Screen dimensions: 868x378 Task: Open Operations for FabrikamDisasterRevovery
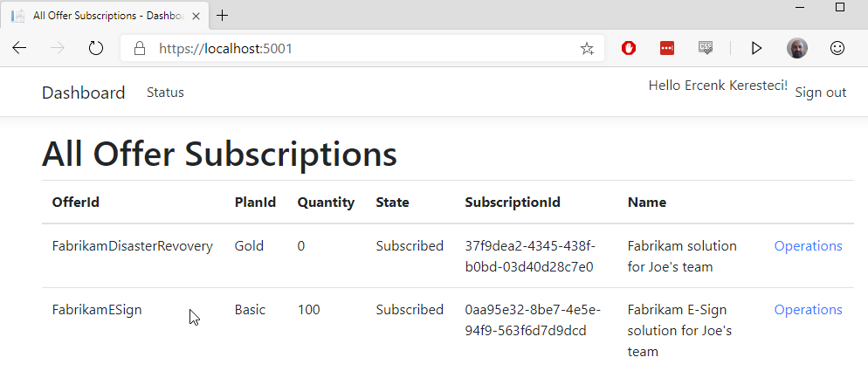(809, 245)
